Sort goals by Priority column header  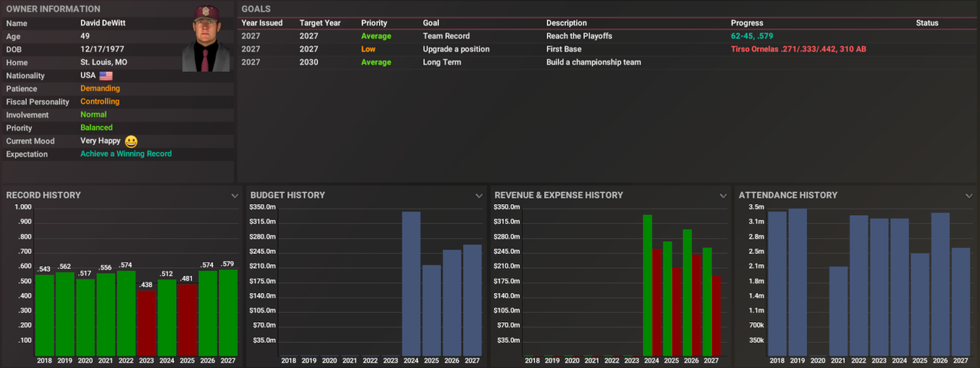374,23
